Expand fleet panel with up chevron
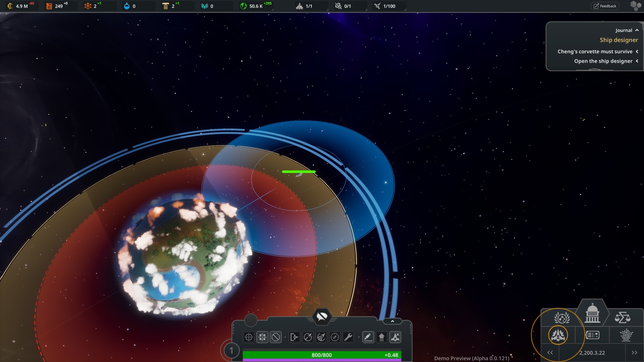Image resolution: width=644 pixels, height=362 pixels. click(392, 321)
